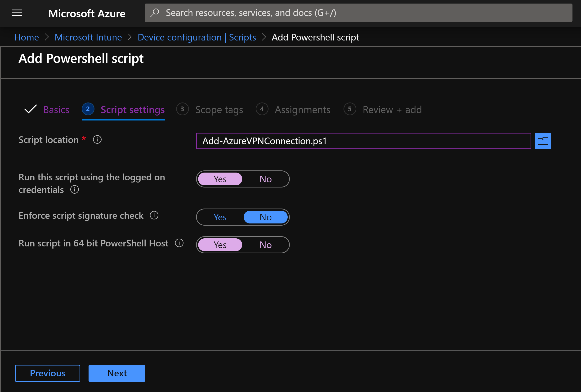The width and height of the screenshot is (581, 392).
Task: Set 64 bit PowerShell Host to Yes
Action: [220, 245]
